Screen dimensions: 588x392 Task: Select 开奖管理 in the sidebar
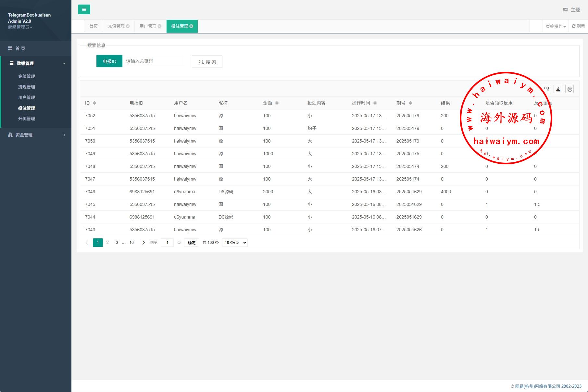click(x=27, y=119)
